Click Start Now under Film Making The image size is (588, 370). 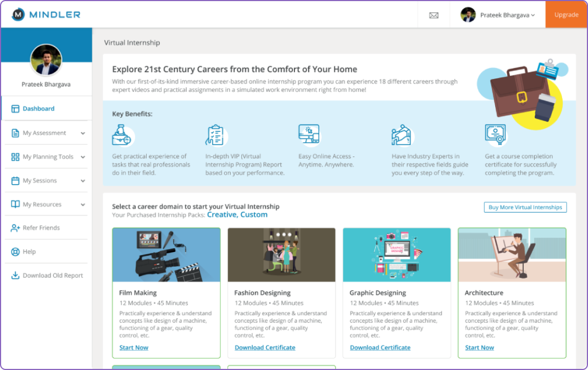coord(134,347)
